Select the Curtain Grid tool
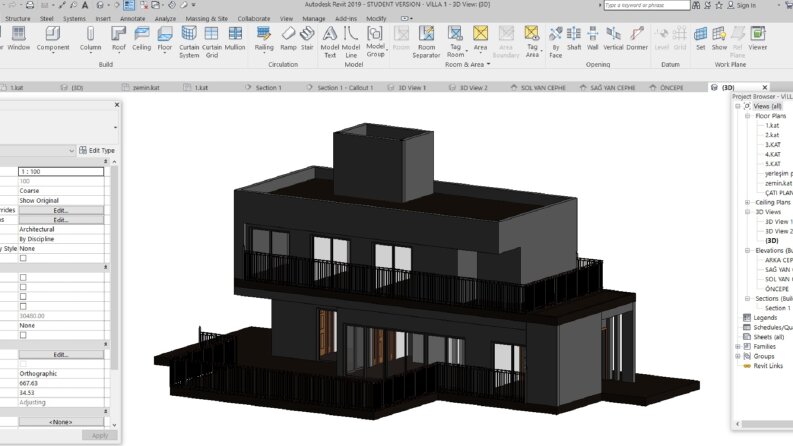793x446 pixels. [211, 42]
